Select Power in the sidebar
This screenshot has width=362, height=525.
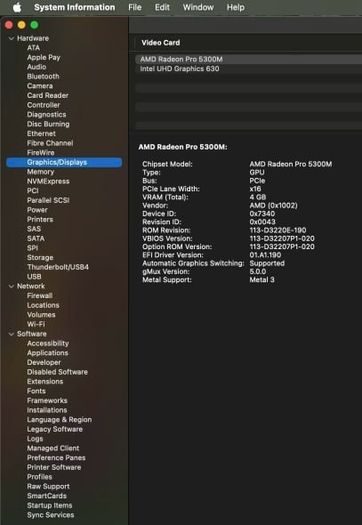coord(37,210)
